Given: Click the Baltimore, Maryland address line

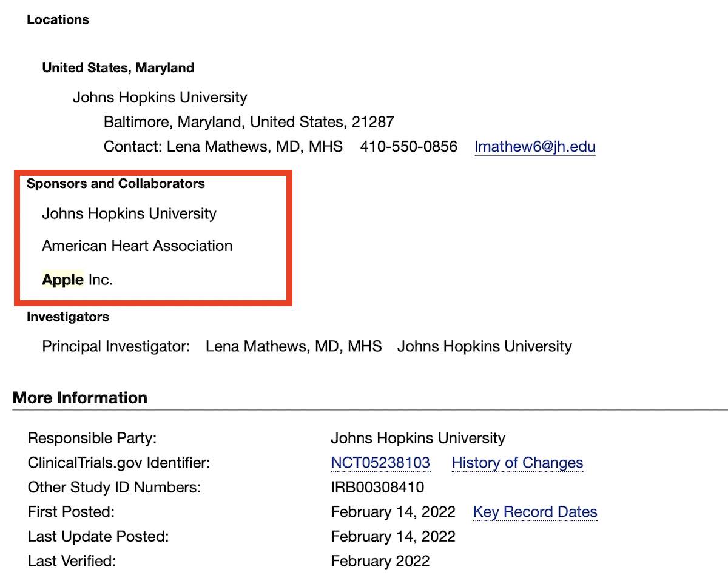Looking at the screenshot, I should point(249,122).
